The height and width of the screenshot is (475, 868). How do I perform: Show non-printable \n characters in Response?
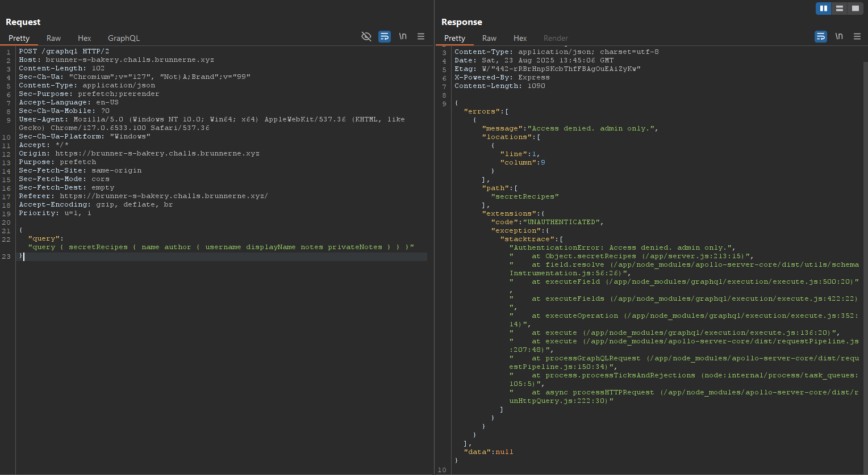(839, 36)
